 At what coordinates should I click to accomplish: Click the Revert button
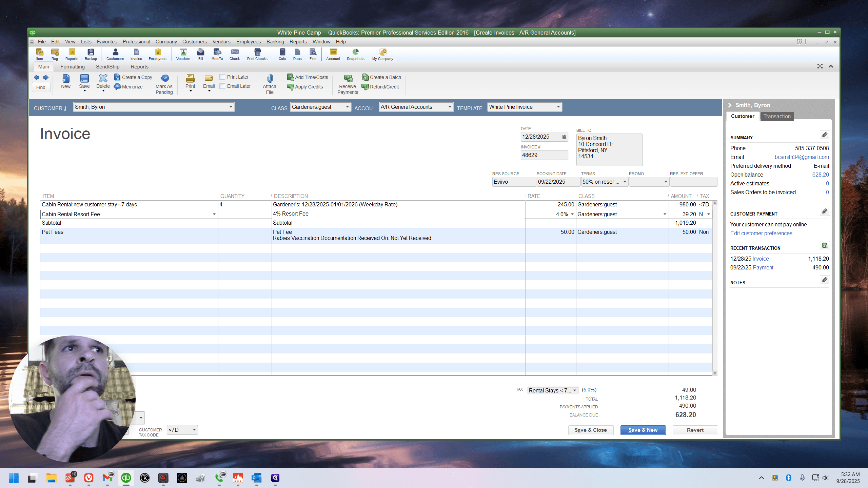[x=695, y=430]
